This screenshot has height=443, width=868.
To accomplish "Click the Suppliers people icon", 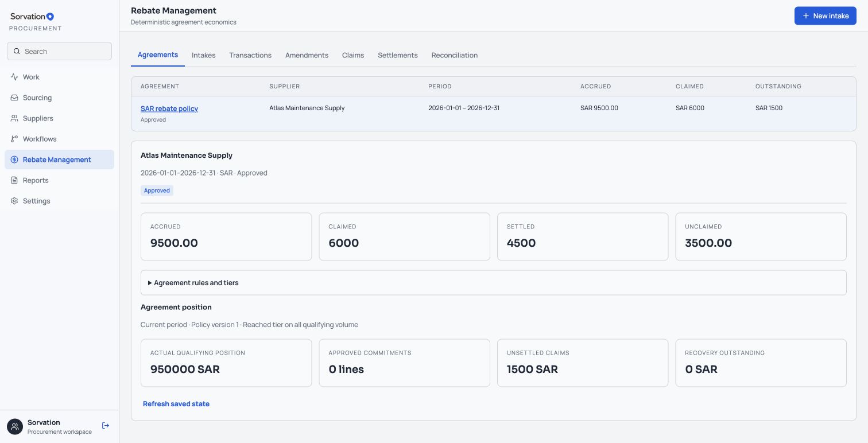I will (14, 118).
